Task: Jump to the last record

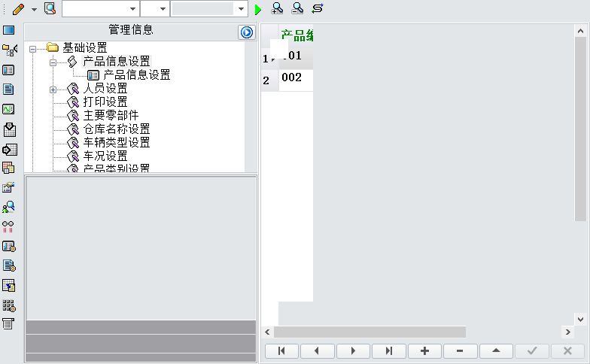Action: (x=388, y=350)
